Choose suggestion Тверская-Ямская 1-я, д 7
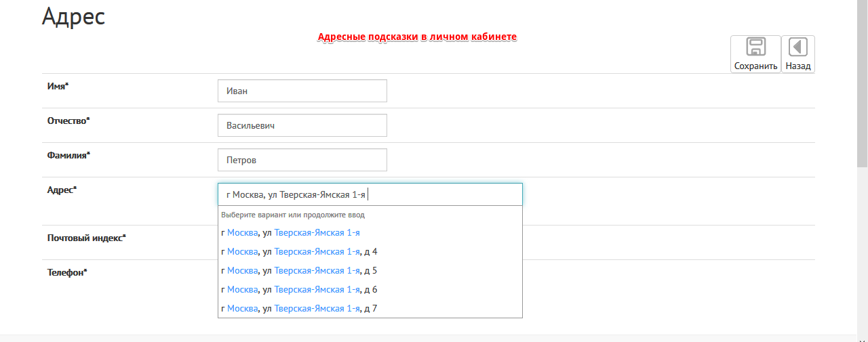Viewport: 868px width, 342px height. [x=370, y=308]
